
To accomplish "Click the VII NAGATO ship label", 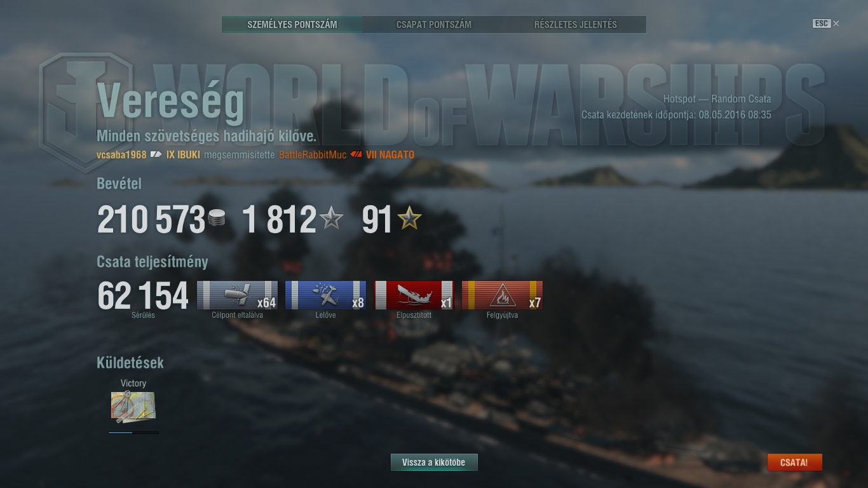I will pyautogui.click(x=390, y=154).
